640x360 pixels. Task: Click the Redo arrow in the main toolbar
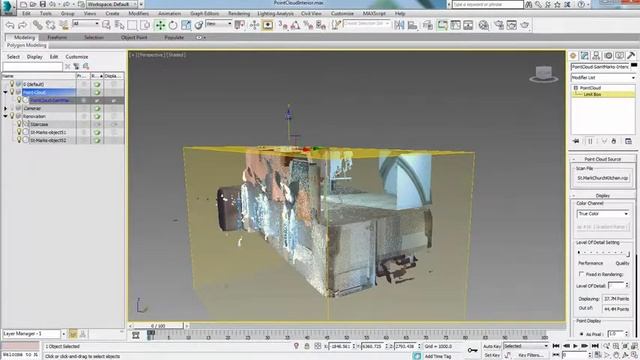[22, 25]
